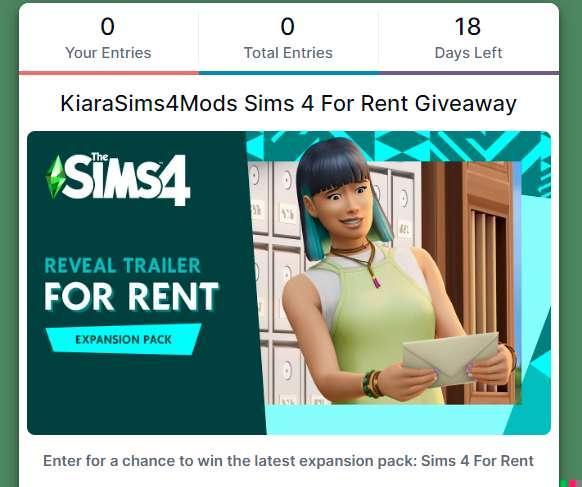Click the Sim's green bracelets

(x=372, y=383)
